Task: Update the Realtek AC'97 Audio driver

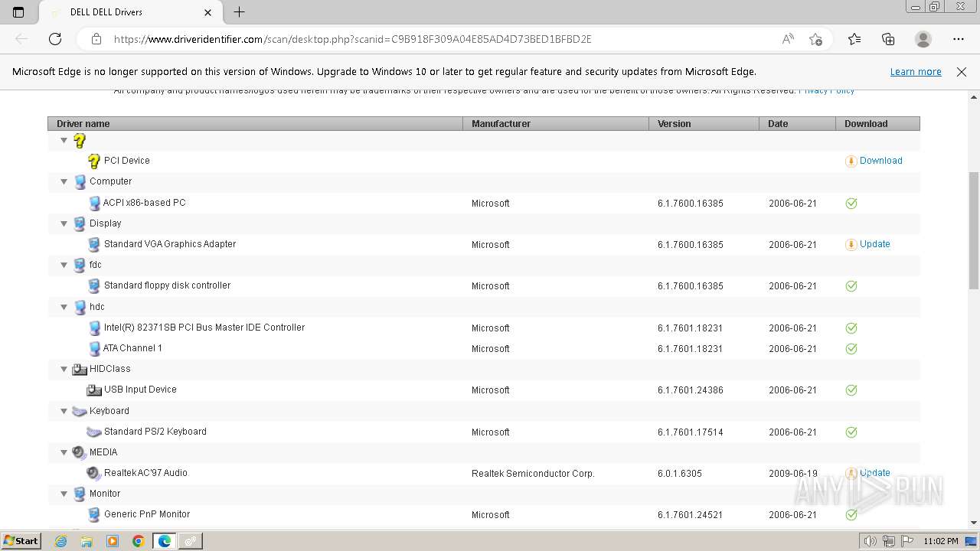Action: click(874, 473)
